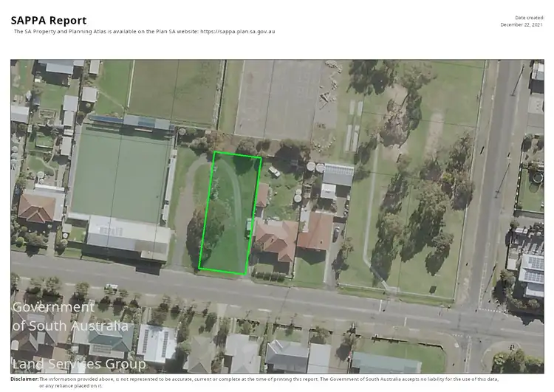Click the Disclaimer heading text
554x392 pixels.
point(24,379)
